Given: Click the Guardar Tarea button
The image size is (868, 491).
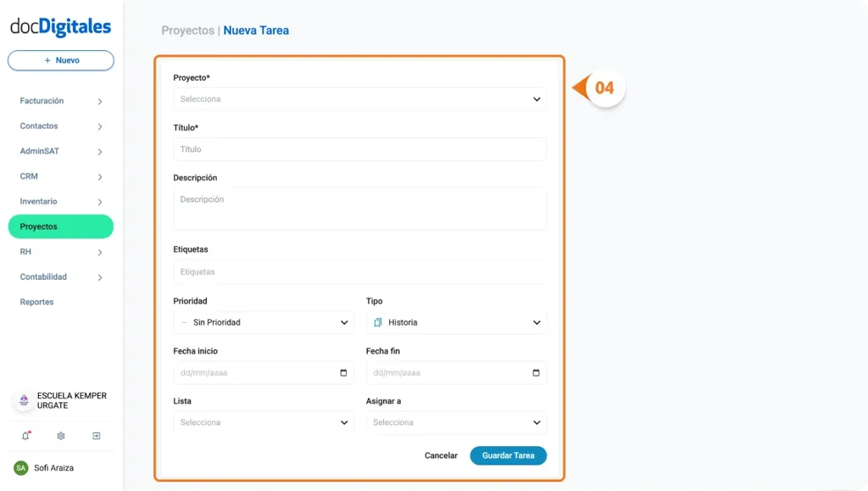Looking at the screenshot, I should 508,455.
